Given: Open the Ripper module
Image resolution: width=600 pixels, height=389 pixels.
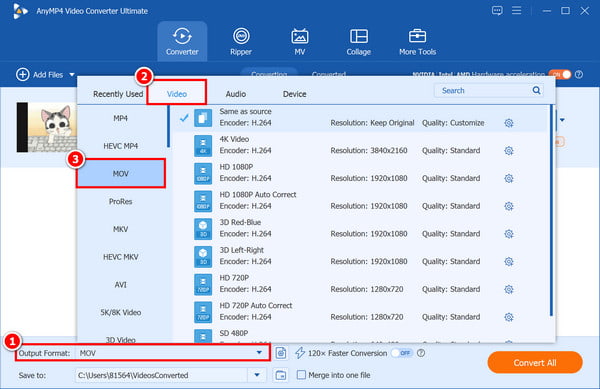Looking at the screenshot, I should (241, 41).
